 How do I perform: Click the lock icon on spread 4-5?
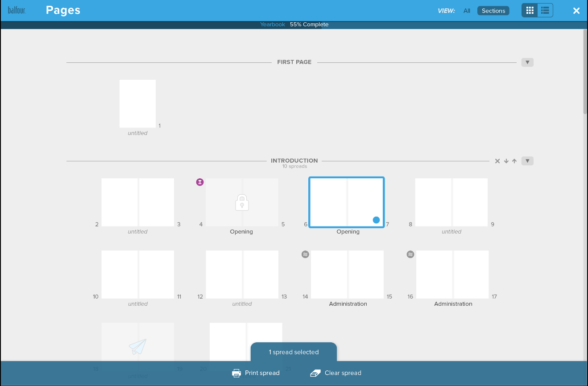point(241,202)
